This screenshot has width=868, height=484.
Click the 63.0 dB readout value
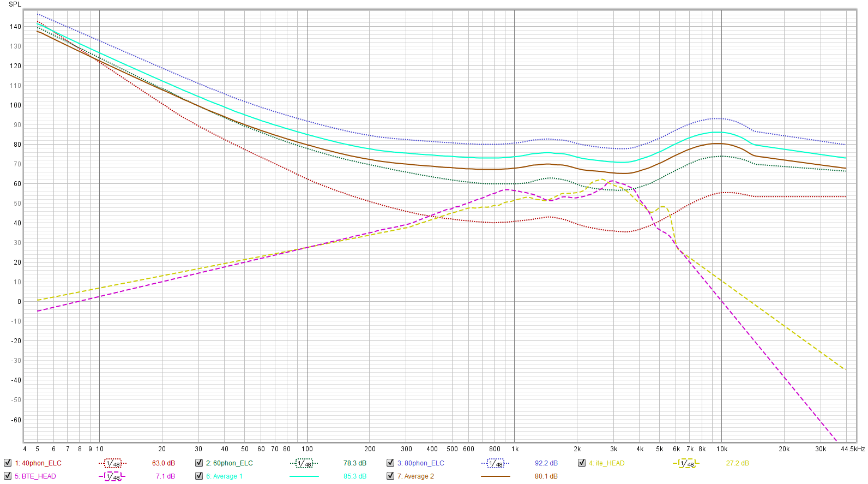coord(164,463)
